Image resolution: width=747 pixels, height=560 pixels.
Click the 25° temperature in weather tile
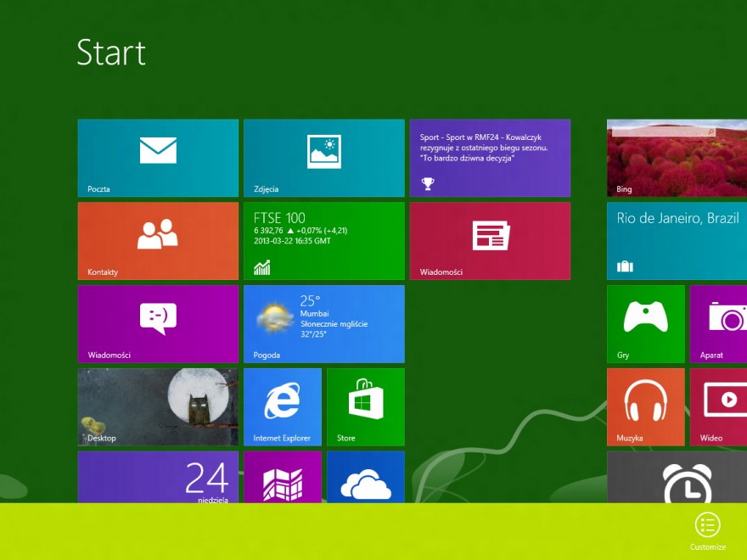310,301
